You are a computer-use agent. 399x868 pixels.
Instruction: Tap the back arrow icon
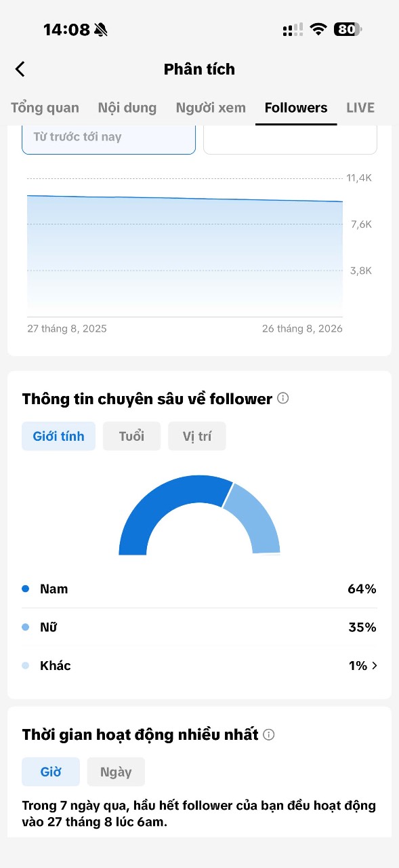pos(20,69)
